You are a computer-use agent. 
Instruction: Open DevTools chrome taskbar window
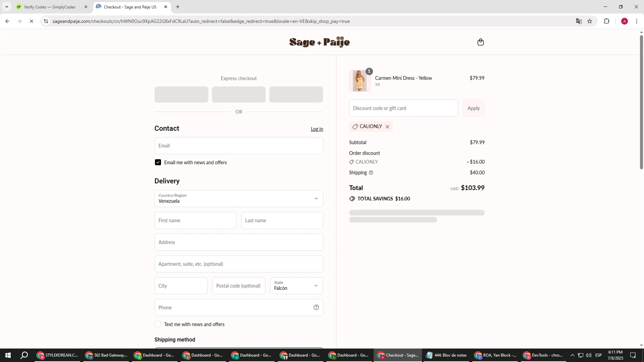pos(544,355)
